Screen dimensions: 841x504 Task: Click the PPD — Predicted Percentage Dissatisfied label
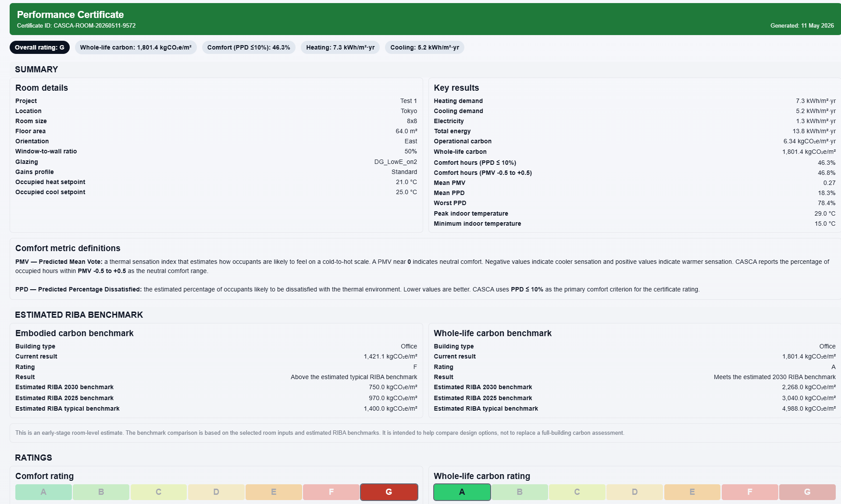point(78,289)
